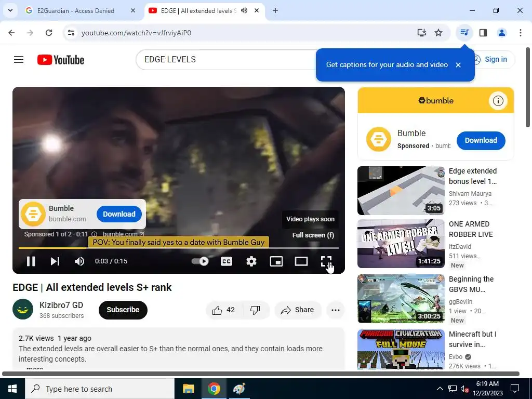Open Minecraft but I survive video
The width and height of the screenshot is (532, 399).
coord(401,350)
